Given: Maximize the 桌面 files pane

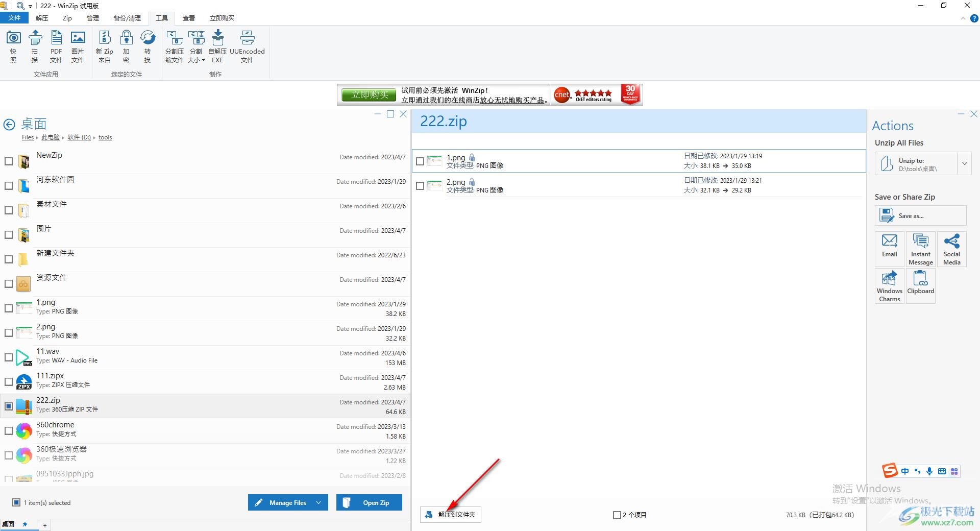Looking at the screenshot, I should pos(390,114).
